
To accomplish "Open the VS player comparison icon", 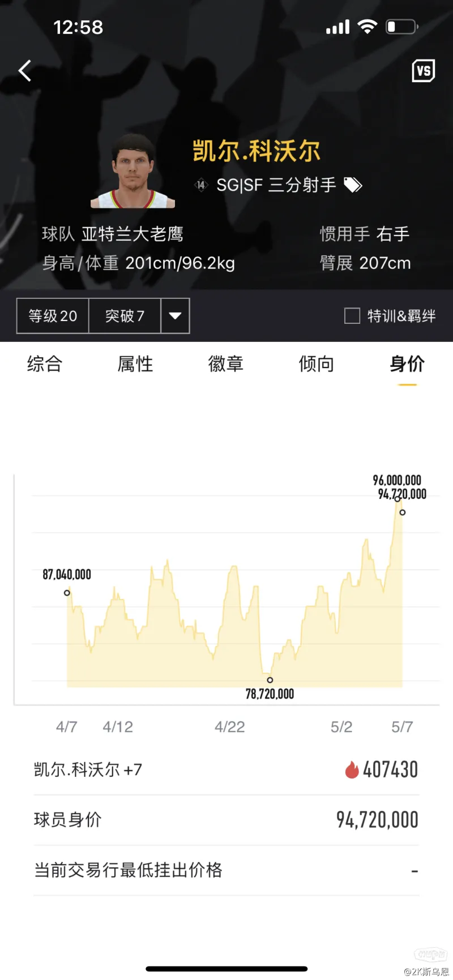I will (x=423, y=71).
